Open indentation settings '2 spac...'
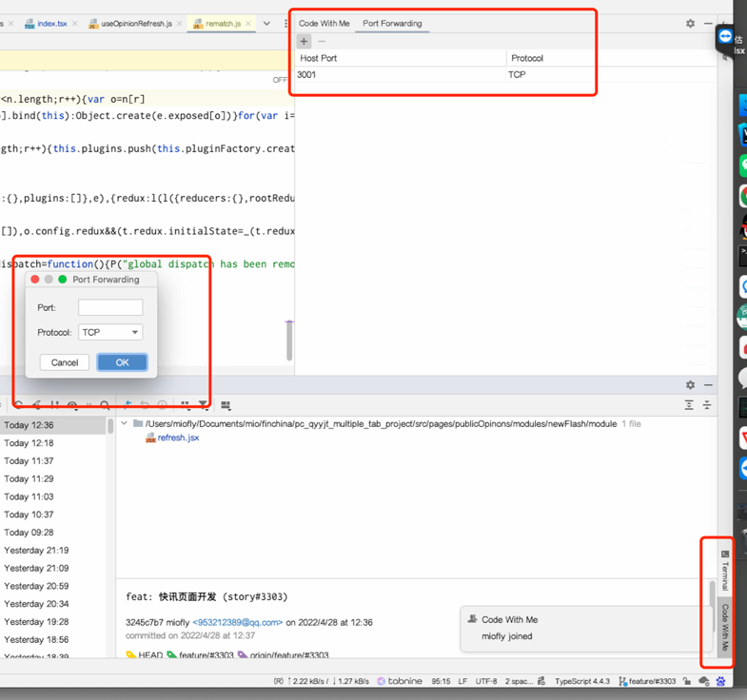 (x=520, y=681)
